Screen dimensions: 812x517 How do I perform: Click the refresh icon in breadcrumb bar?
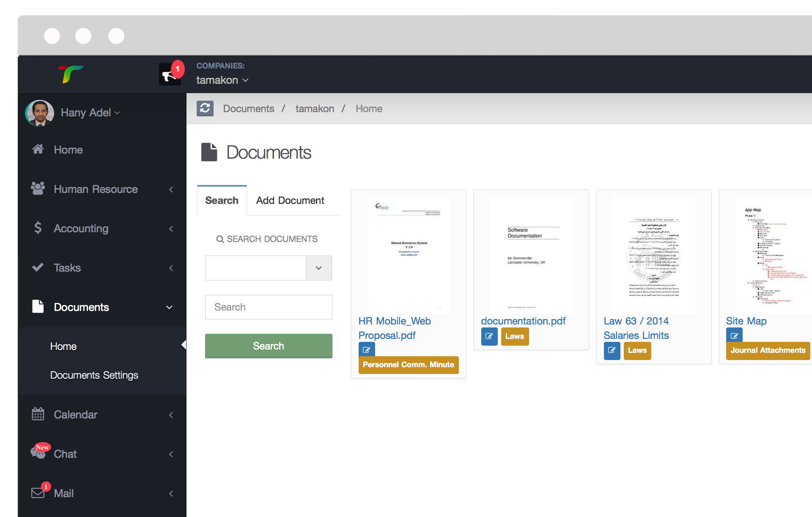205,109
